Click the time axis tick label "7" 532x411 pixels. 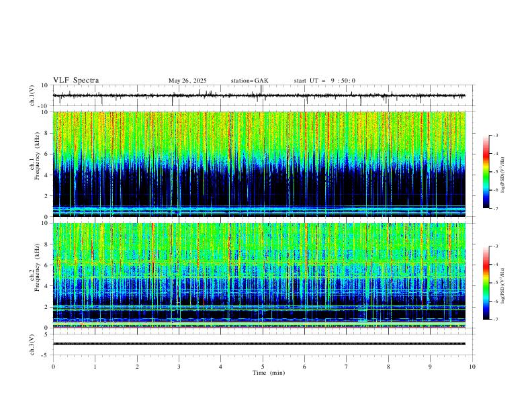pos(347,367)
